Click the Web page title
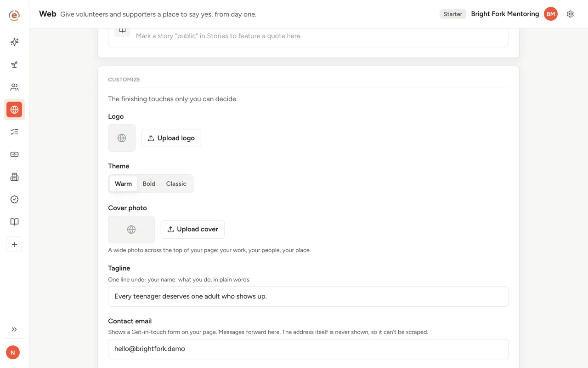Screen dimensions: 588x368 click(x=48, y=14)
